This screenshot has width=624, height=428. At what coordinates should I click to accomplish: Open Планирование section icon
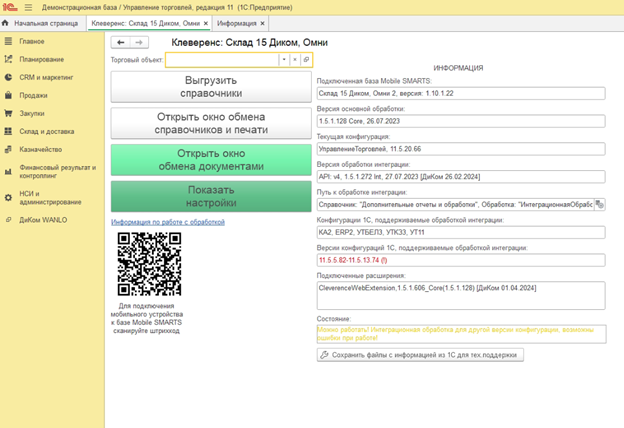pos(8,59)
